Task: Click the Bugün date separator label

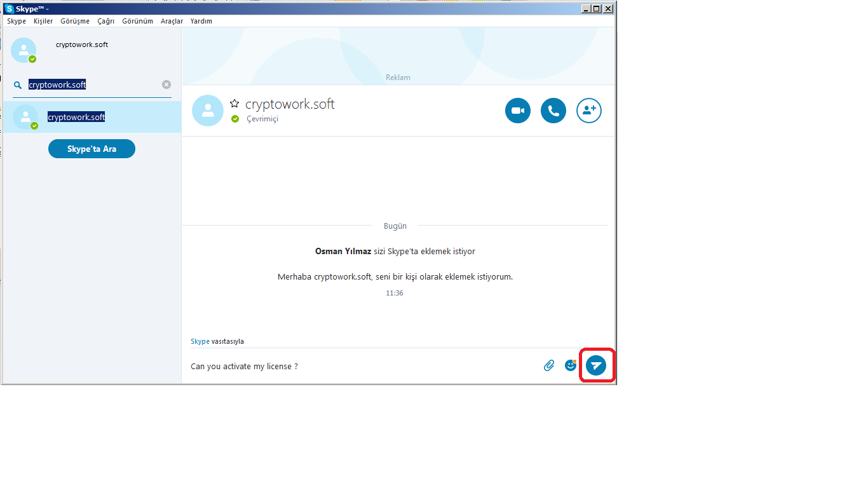Action: point(395,226)
